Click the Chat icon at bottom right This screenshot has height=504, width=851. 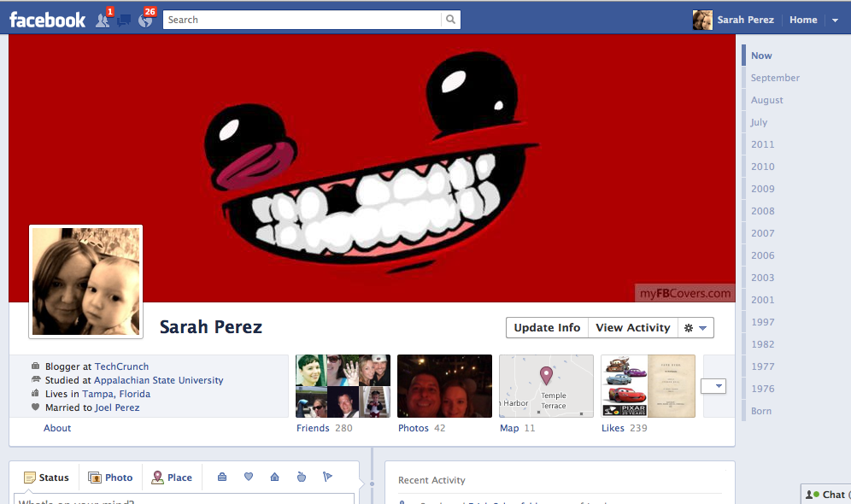813,495
